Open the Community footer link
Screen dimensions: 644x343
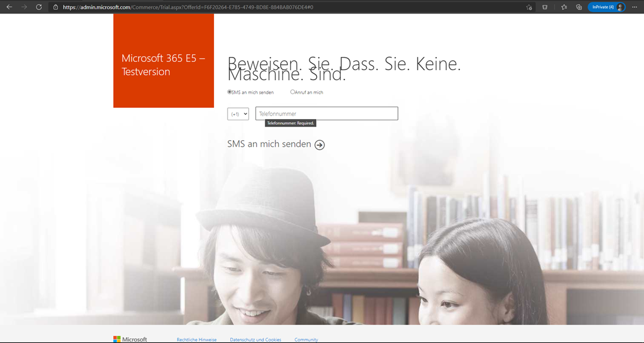tap(306, 339)
